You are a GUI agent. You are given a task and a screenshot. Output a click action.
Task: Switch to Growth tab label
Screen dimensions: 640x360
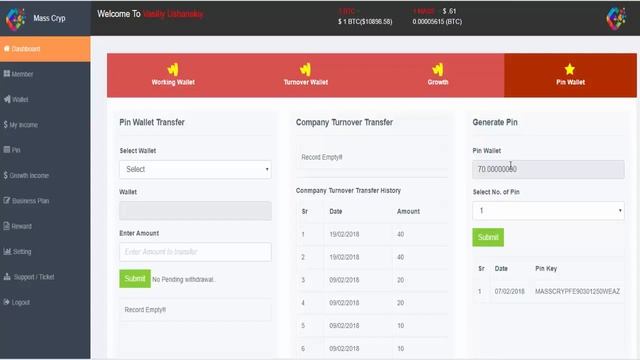click(438, 82)
